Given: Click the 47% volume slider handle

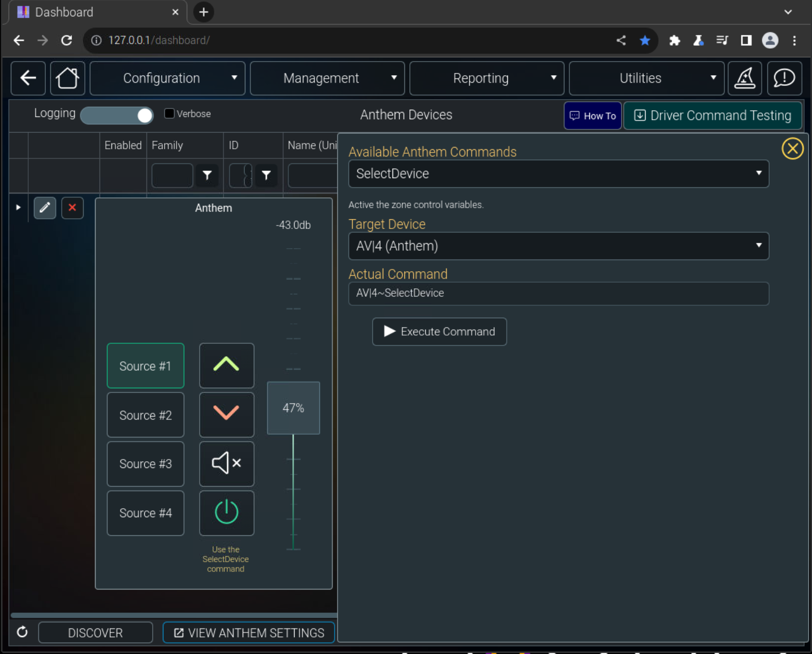Looking at the screenshot, I should (x=293, y=408).
